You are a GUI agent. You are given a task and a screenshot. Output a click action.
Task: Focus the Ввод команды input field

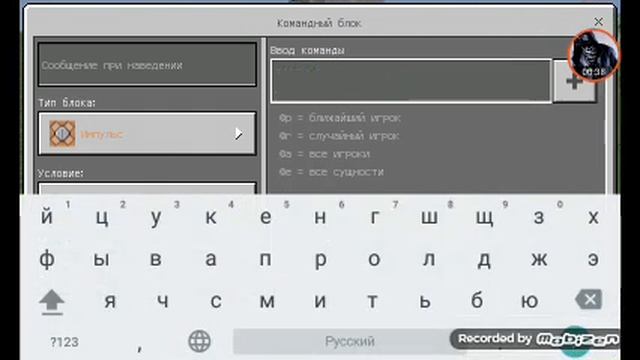[411, 81]
